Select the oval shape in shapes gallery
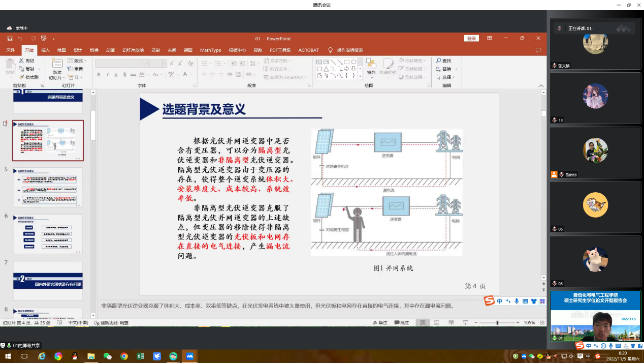Image resolution: width=644 pixels, height=363 pixels. [x=353, y=62]
